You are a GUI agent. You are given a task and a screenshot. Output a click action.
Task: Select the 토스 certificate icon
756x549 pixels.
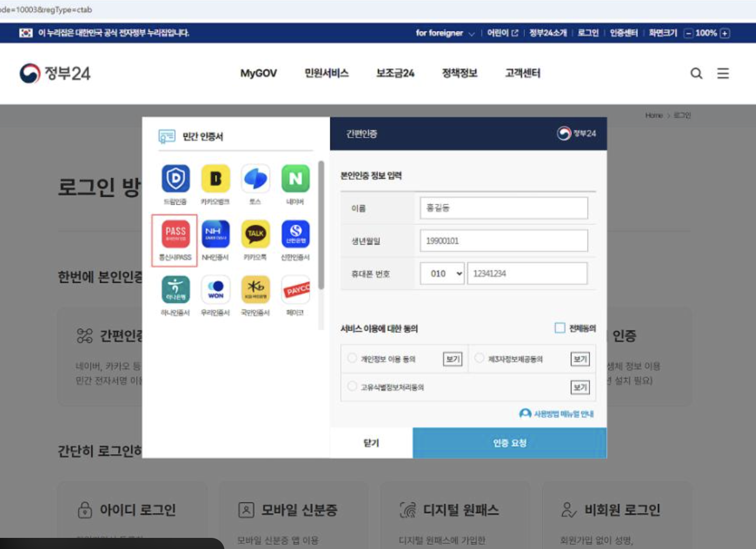pos(255,179)
